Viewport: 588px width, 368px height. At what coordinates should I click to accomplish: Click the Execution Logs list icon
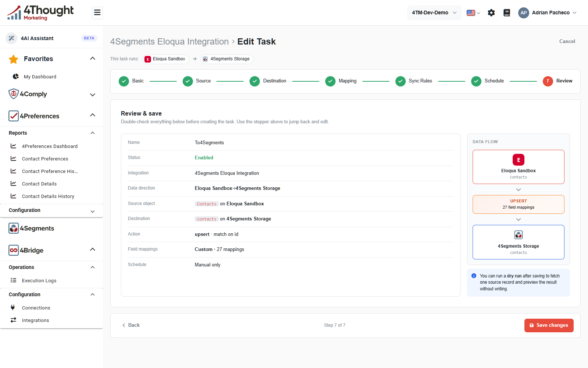point(13,280)
